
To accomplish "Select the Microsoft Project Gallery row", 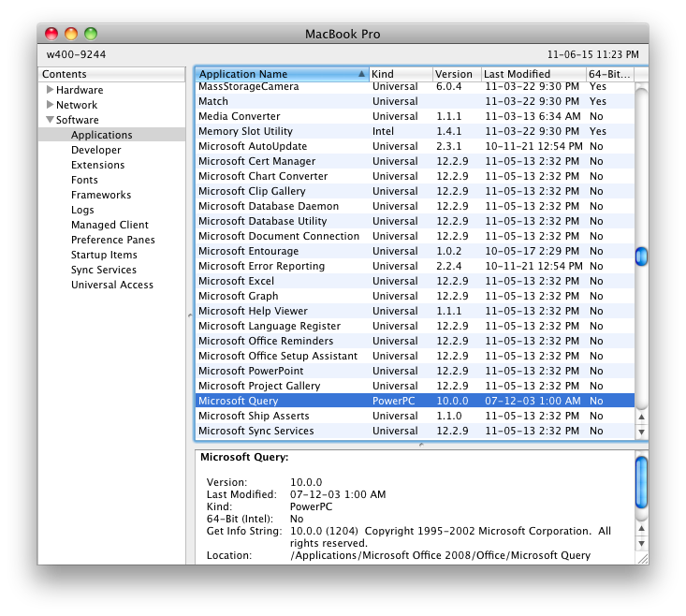I will coord(415,386).
